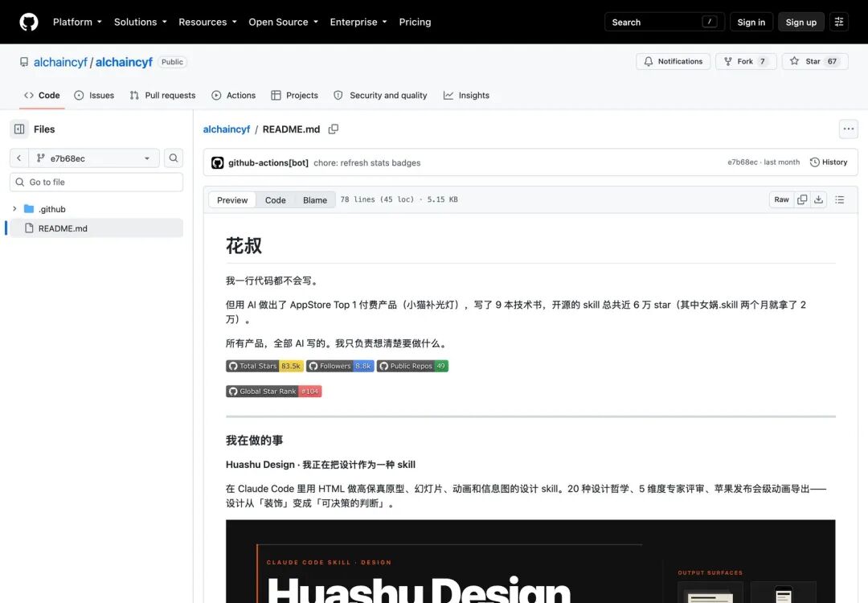868x603 pixels.
Task: Open the bold alchaincyf repository link
Action: 124,62
